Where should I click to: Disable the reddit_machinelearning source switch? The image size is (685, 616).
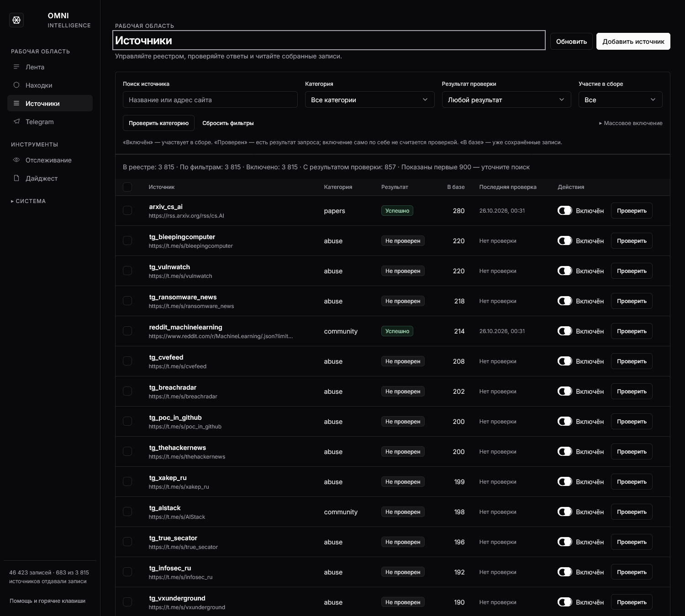coord(565,331)
